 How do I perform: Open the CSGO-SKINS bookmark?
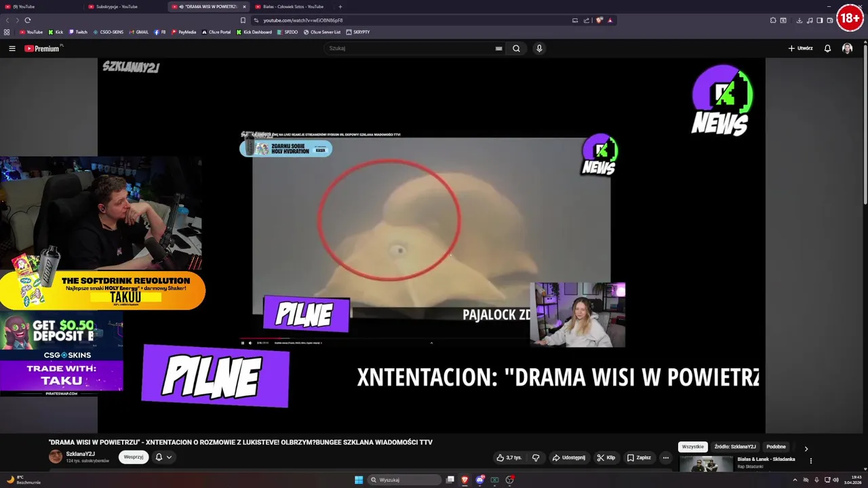(x=108, y=32)
